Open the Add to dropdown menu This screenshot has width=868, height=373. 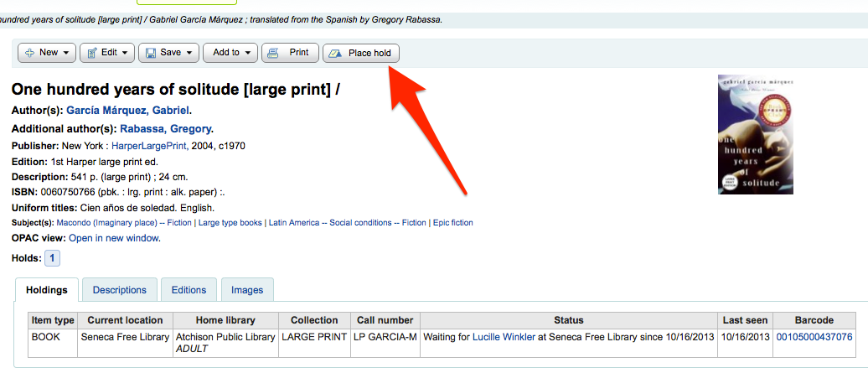pyautogui.click(x=231, y=53)
